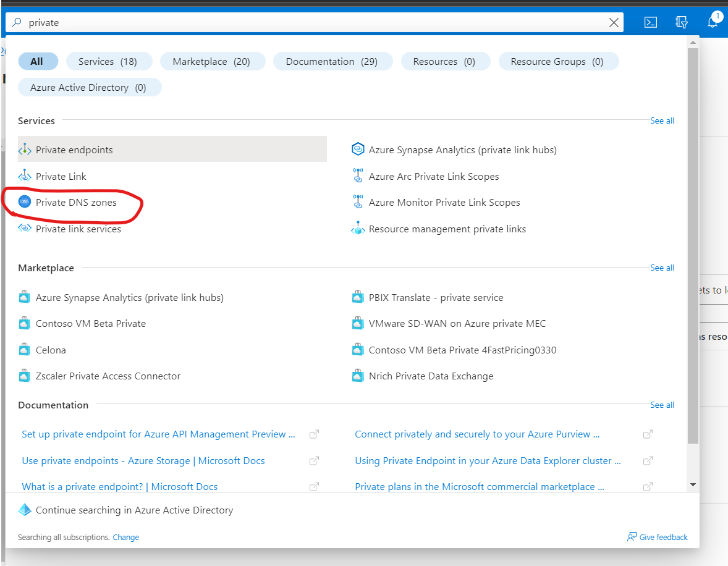Click Give feedback button
The width and height of the screenshot is (728, 566).
click(x=658, y=538)
